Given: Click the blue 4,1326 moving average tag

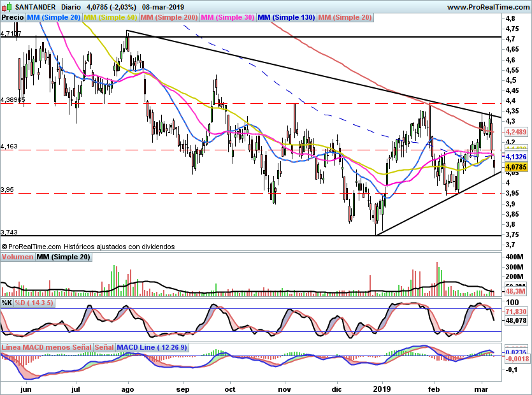Looking at the screenshot, I should (516, 157).
